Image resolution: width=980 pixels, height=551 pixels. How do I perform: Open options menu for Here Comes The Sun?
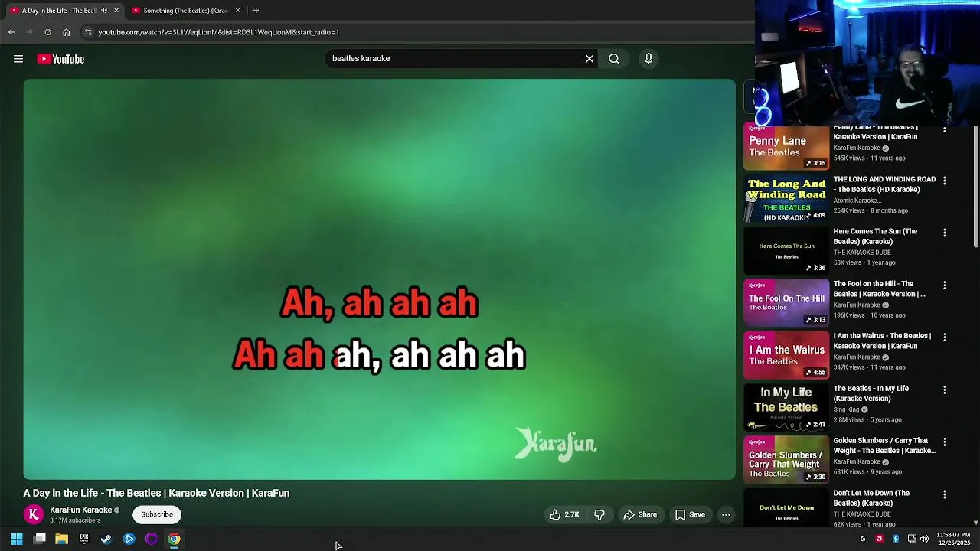tap(945, 233)
